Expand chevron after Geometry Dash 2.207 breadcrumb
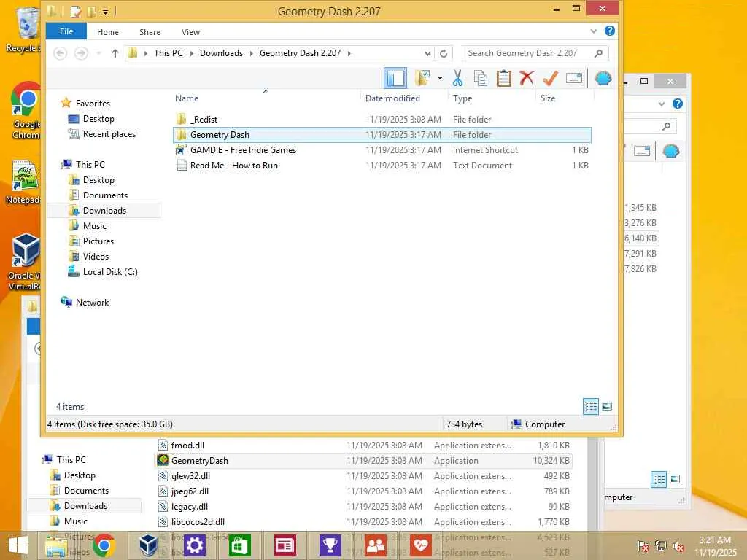Viewport: 747px width, 560px height. point(349,53)
